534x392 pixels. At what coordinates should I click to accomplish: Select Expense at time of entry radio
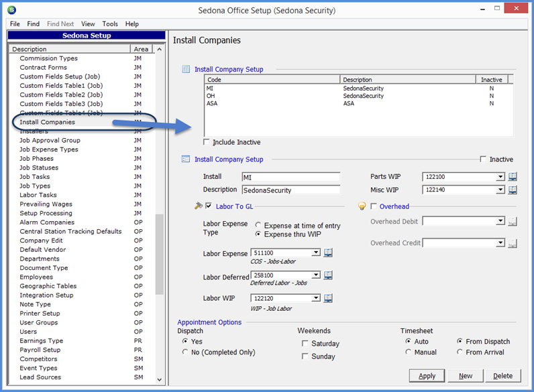(x=258, y=225)
